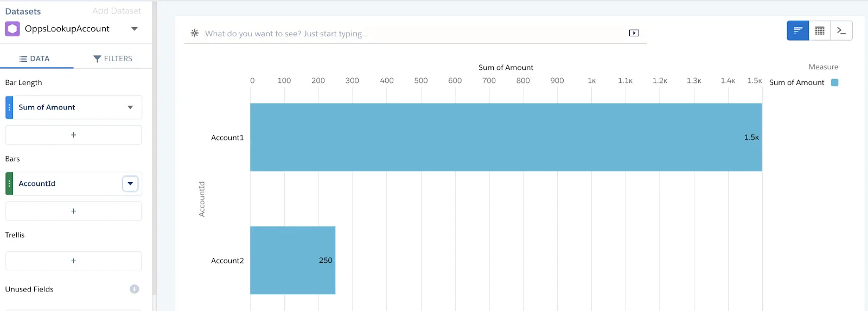Click the Sum of Amount drag handle
The image size is (868, 311).
click(9, 107)
